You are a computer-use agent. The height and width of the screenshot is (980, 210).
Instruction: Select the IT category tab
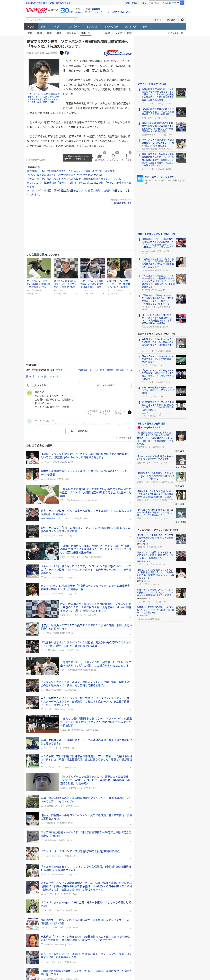[98, 33]
